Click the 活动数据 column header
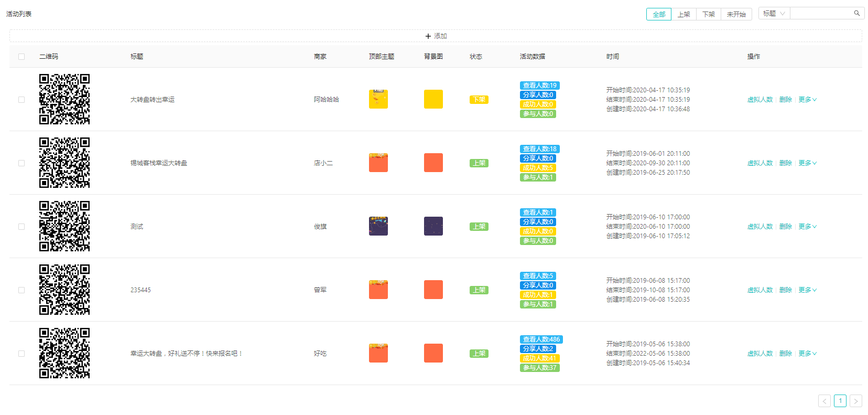Screen dimensions: 868x415 tap(533, 57)
